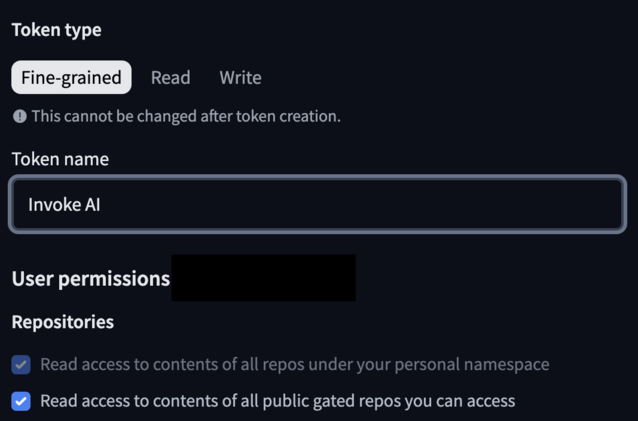Click the redacted username block
638x421 pixels.
point(263,278)
